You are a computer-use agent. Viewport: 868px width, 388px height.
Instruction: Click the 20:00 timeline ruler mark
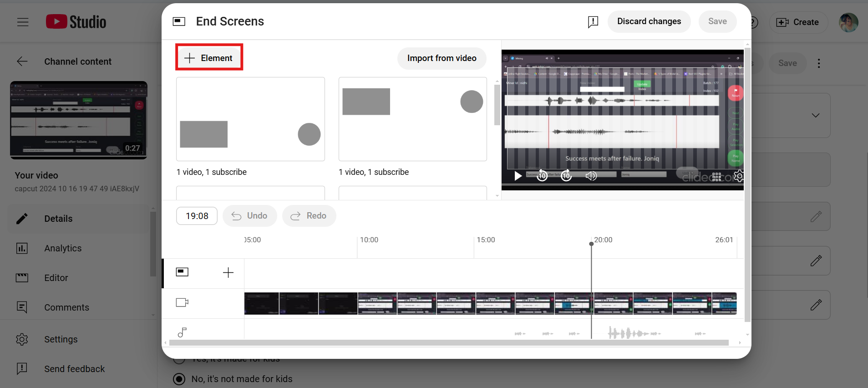click(603, 240)
